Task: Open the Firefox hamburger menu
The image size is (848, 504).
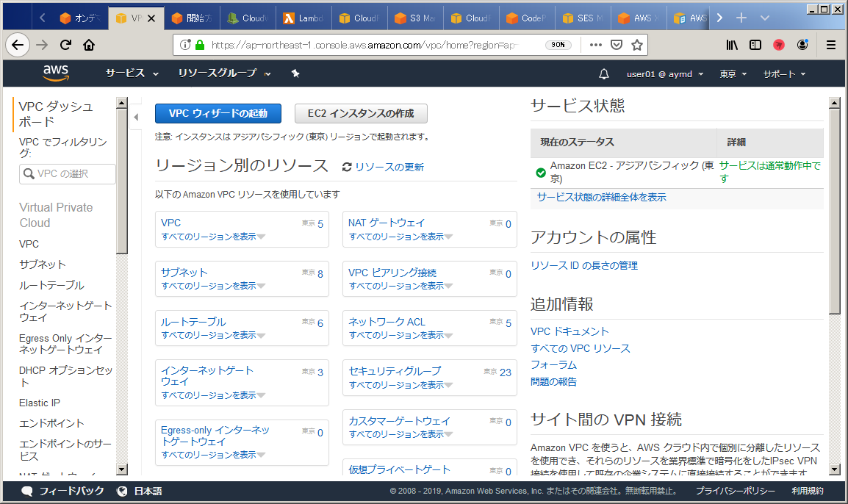Action: click(831, 45)
